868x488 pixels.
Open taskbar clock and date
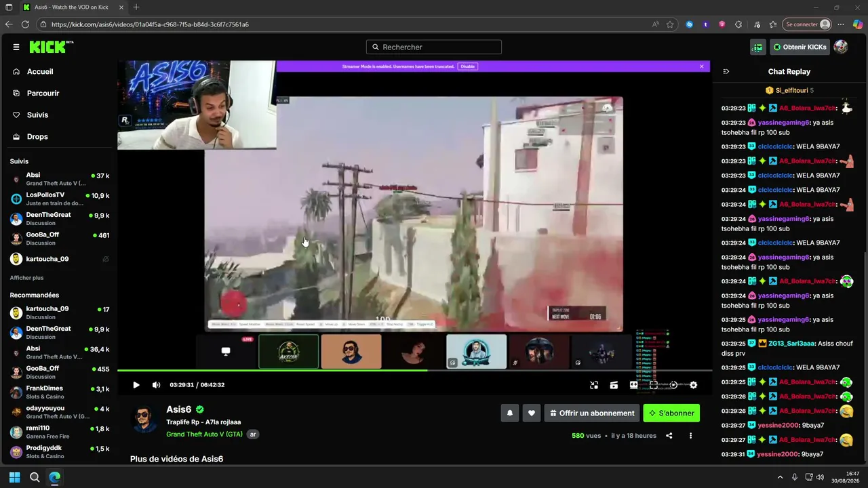(x=846, y=477)
